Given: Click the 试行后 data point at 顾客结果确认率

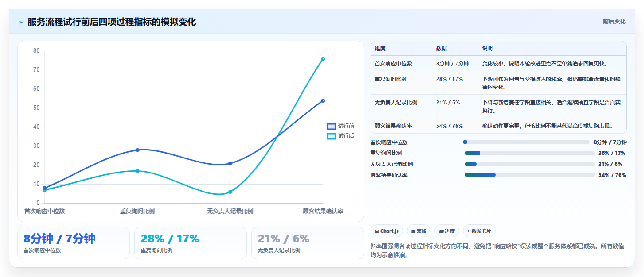Looking at the screenshot, I should point(323,59).
